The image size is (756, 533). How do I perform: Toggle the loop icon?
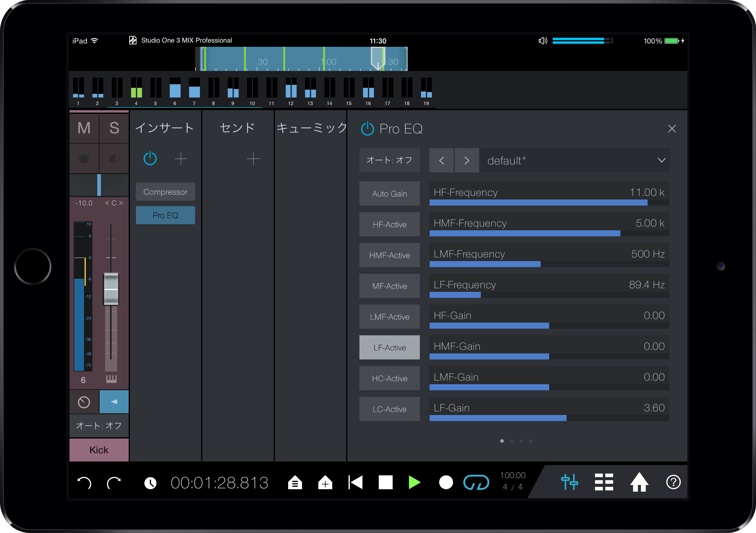click(476, 482)
